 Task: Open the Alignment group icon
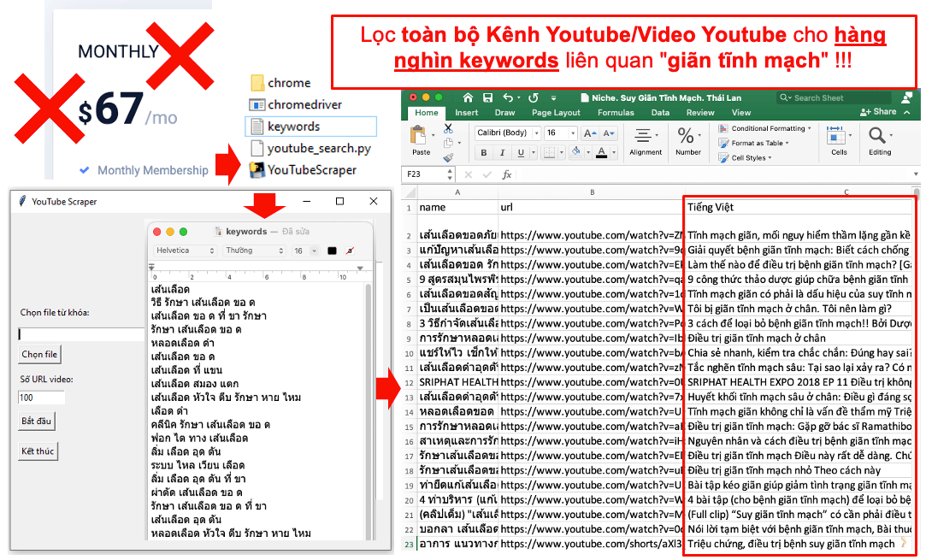642,136
